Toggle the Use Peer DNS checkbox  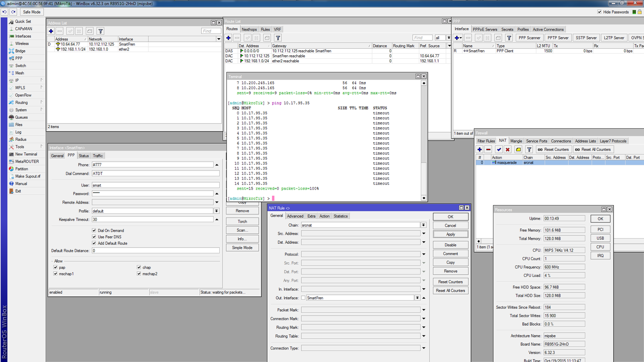coord(94,237)
